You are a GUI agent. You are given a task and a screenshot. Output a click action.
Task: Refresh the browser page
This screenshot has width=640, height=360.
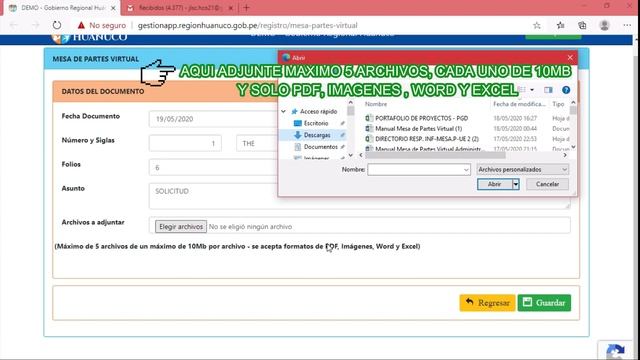57,25
